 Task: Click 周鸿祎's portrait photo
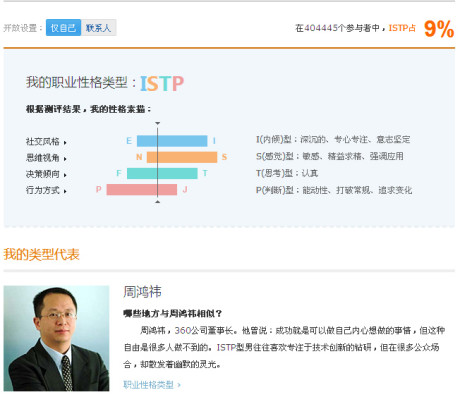click(56, 338)
